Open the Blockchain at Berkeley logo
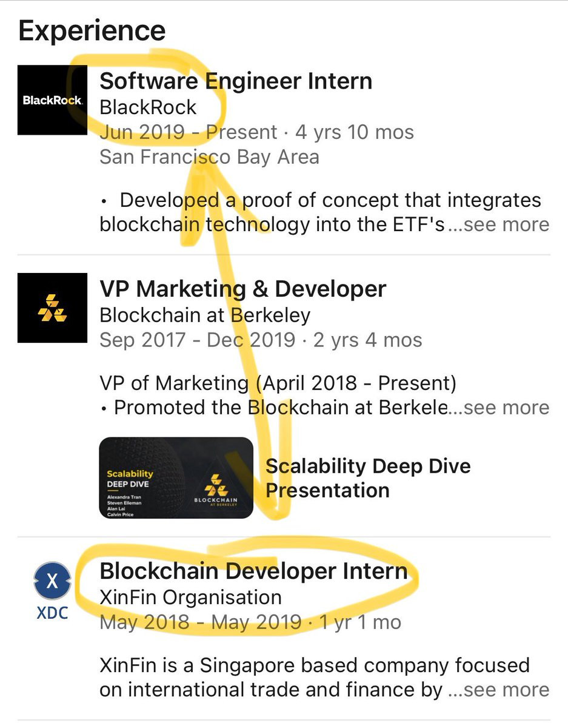This screenshot has width=568, height=728. [53, 308]
